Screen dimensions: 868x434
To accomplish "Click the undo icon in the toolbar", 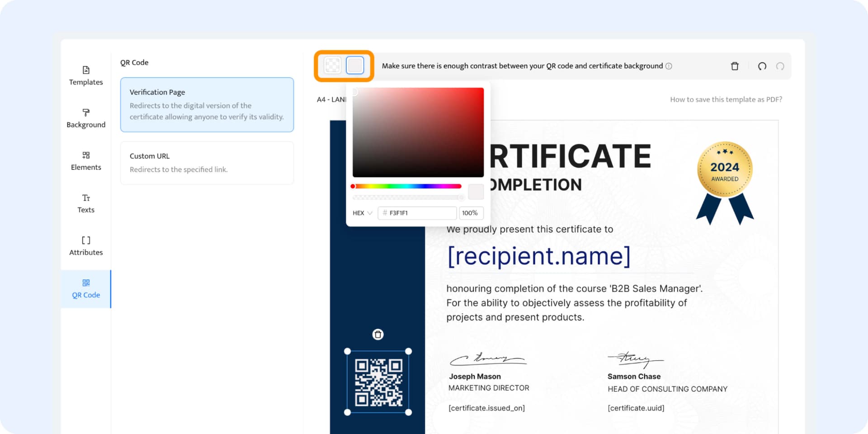I will click(x=762, y=66).
